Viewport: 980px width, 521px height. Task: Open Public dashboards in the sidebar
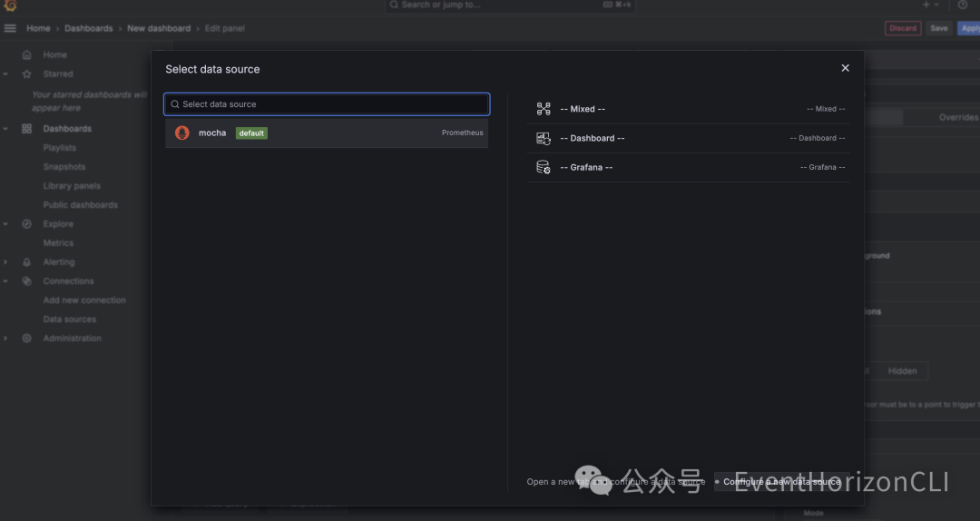(x=81, y=205)
